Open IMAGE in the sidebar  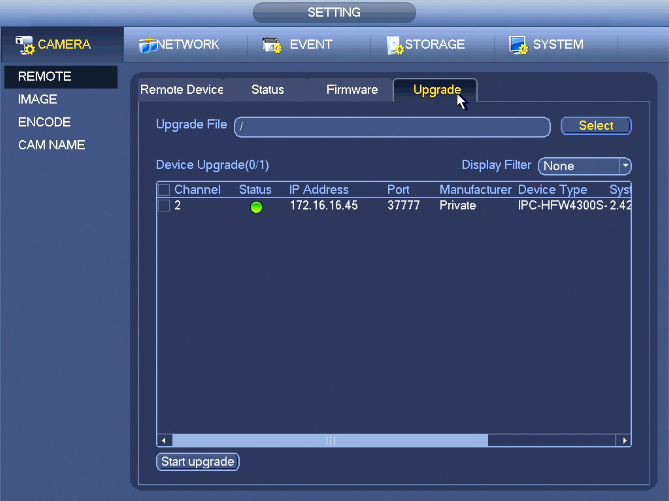[38, 99]
